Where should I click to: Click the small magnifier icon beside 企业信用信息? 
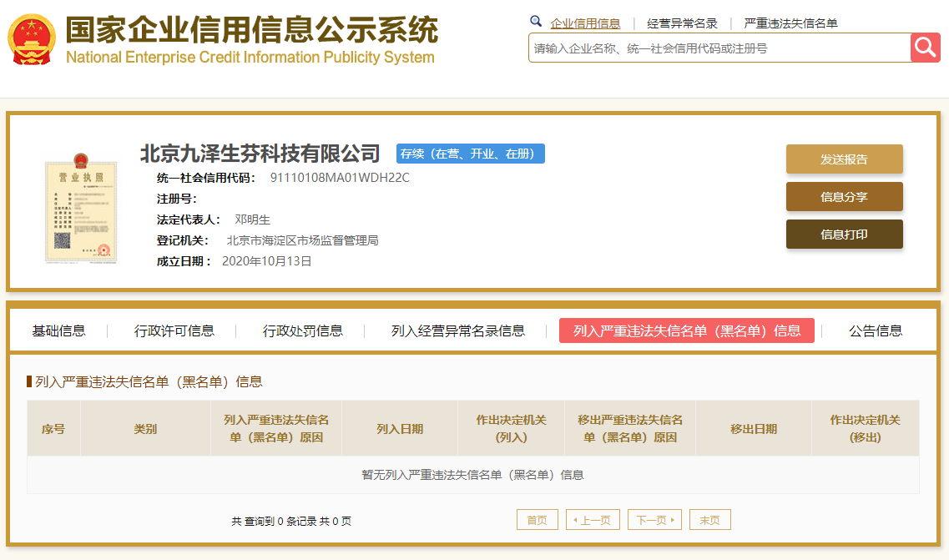tap(536, 21)
